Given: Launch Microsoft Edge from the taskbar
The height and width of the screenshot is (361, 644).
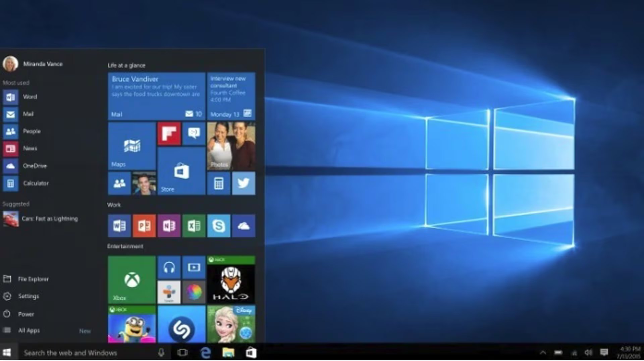Looking at the screenshot, I should pos(206,353).
